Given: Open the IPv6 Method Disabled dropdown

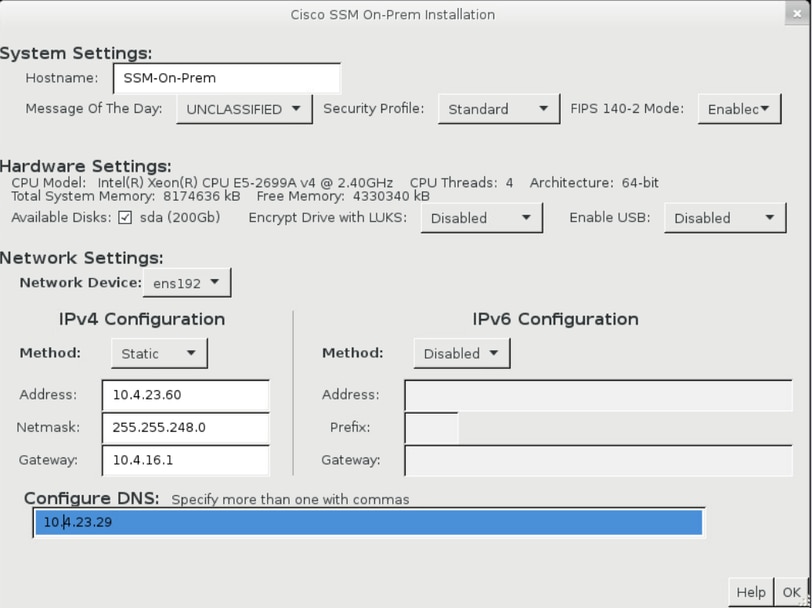Looking at the screenshot, I should coord(462,353).
